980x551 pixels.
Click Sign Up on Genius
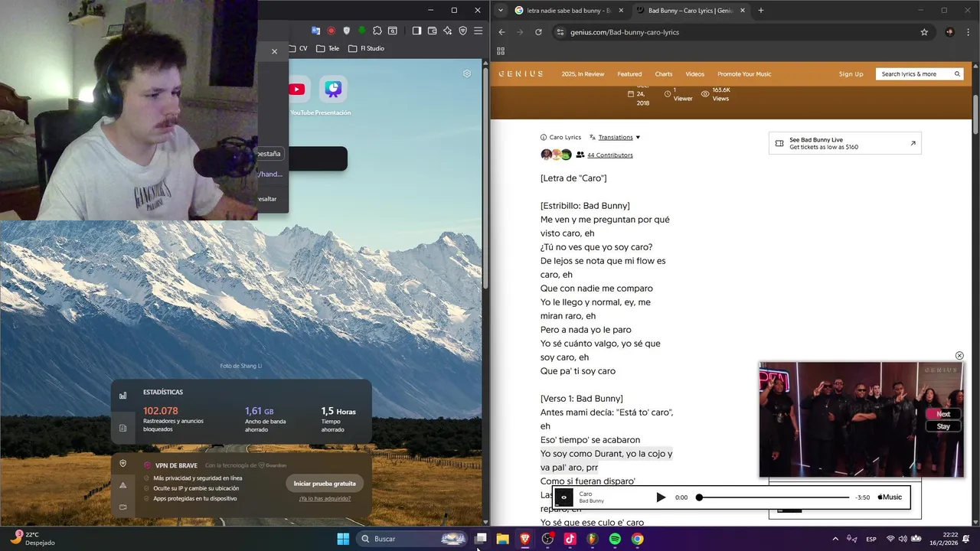coord(851,74)
